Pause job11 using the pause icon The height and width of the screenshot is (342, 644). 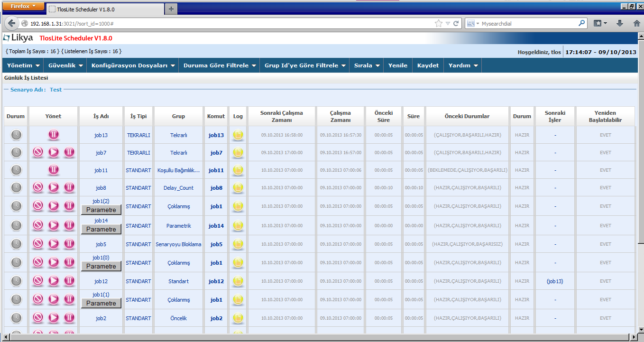54,170
